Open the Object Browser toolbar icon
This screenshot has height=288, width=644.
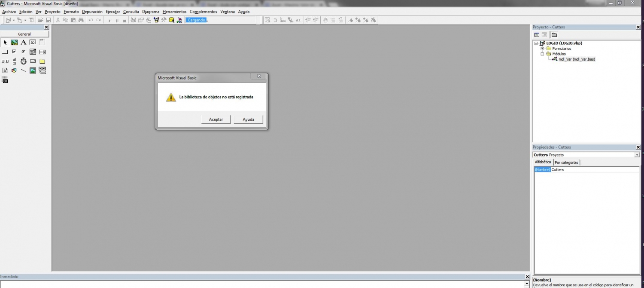pos(156,20)
